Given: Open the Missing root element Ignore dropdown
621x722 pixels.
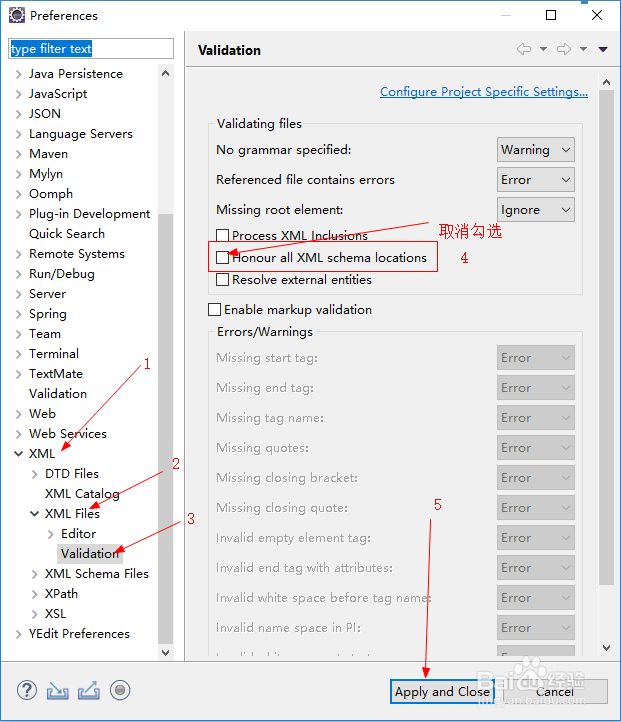Looking at the screenshot, I should pyautogui.click(x=536, y=210).
